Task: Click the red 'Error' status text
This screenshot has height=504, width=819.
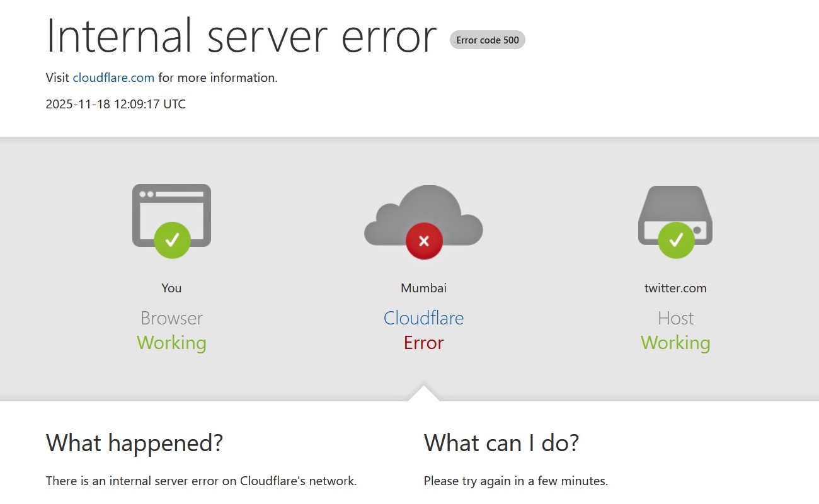Action: point(423,342)
